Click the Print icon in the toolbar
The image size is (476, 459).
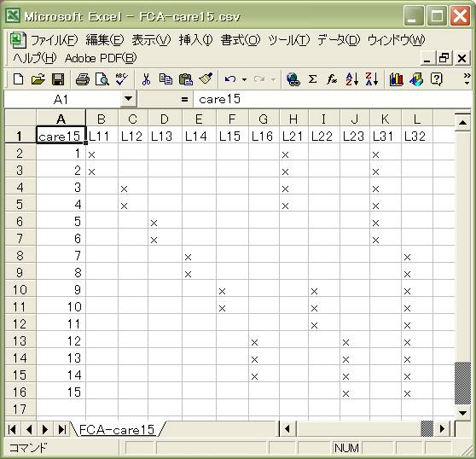tap(83, 79)
